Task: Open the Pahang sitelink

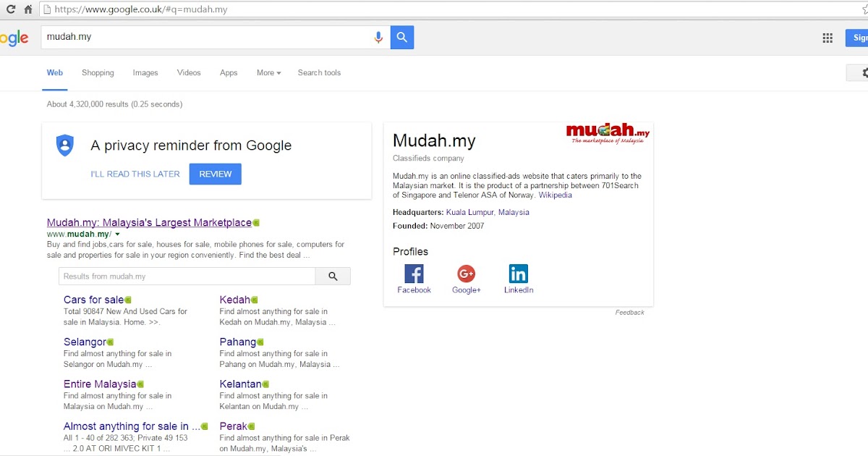Action: tap(238, 342)
